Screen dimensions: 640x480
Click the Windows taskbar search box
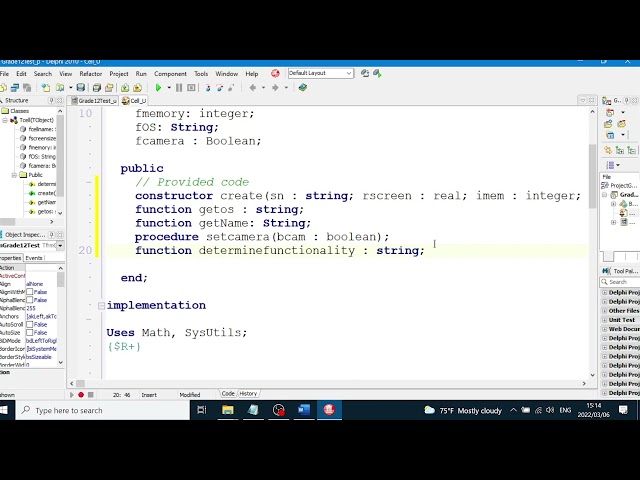[102, 410]
